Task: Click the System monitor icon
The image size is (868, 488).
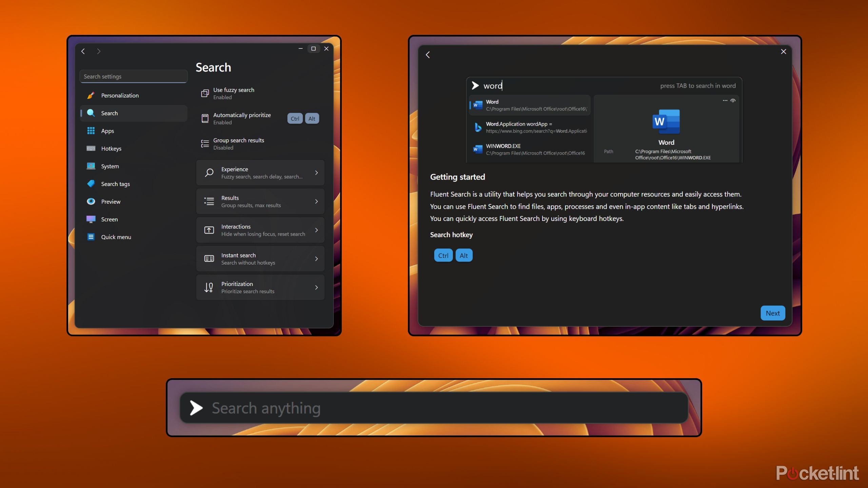Action: tap(91, 166)
